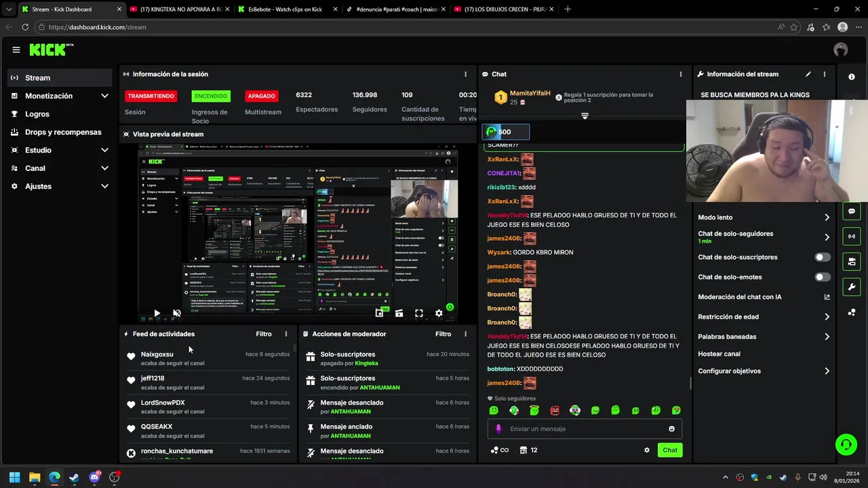Click Hostear canal option

[x=719, y=354]
